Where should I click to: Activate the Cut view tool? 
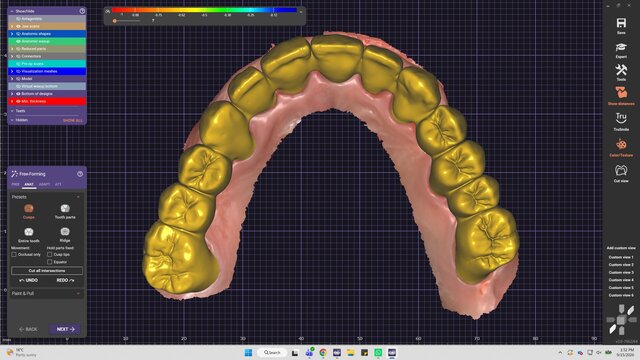(x=621, y=173)
